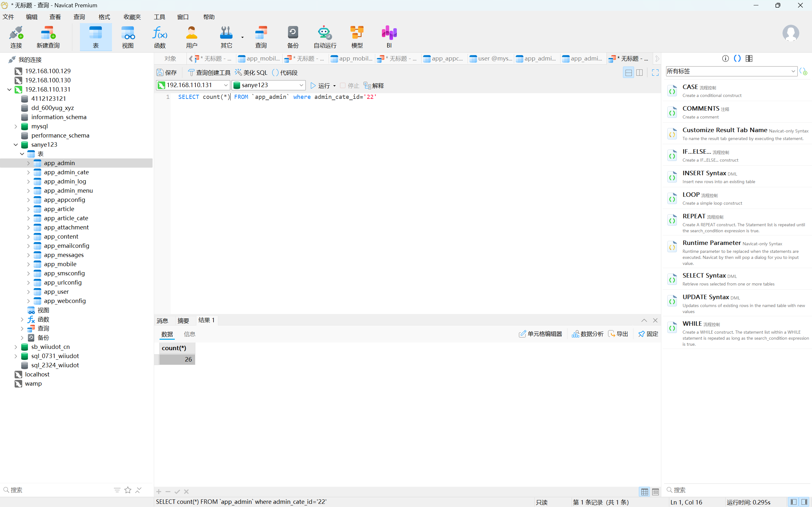812x507 pixels.
Task: Click the Export result button
Action: pos(618,334)
